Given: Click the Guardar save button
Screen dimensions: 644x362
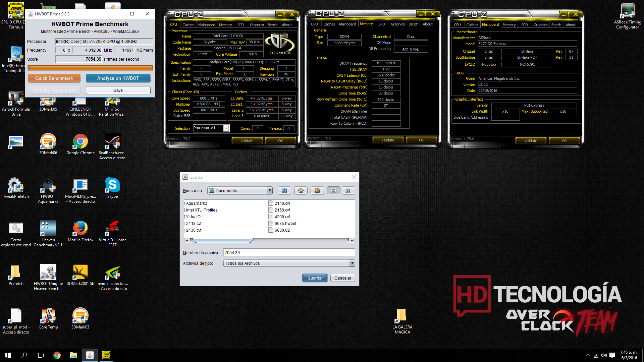Looking at the screenshot, I should pyautogui.click(x=315, y=278).
